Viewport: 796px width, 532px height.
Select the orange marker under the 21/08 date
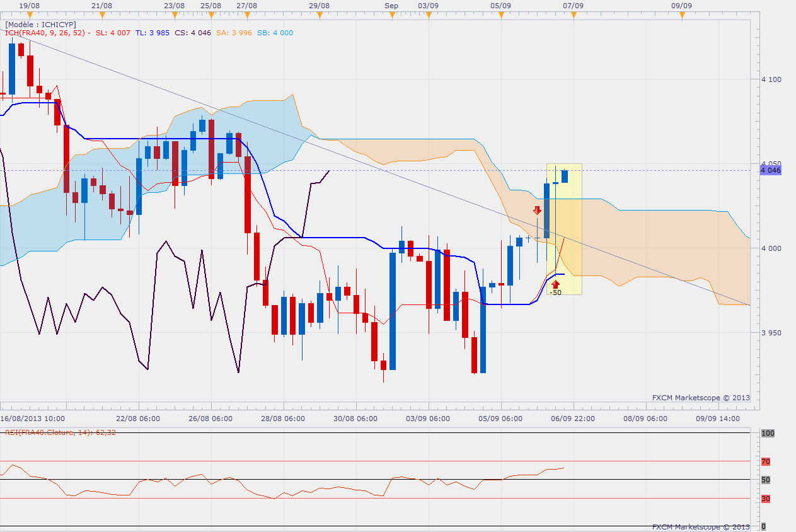tap(102, 16)
